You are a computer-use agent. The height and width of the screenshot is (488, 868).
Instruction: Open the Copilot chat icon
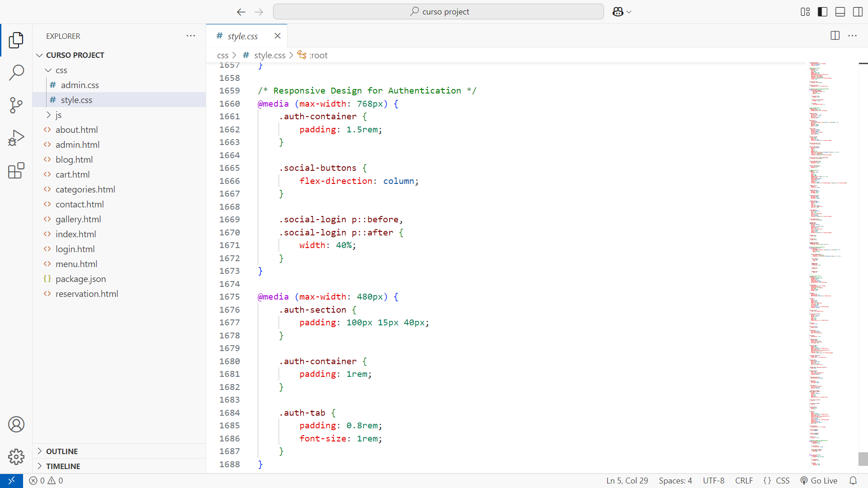[x=618, y=12]
